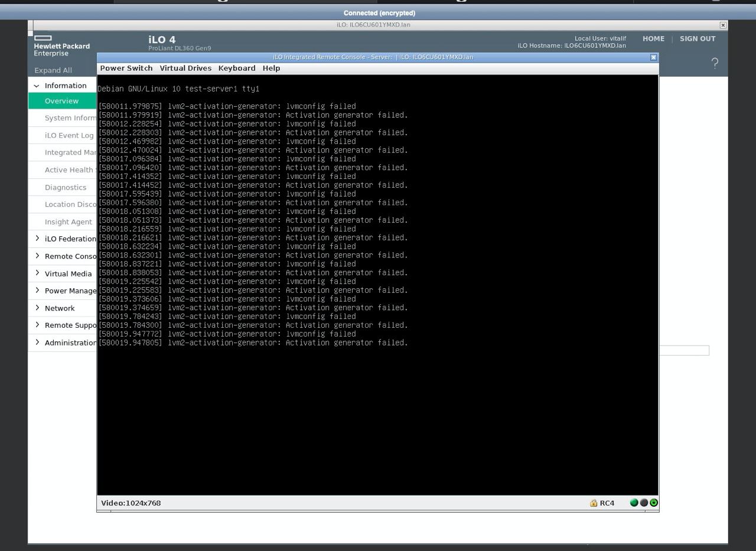Image resolution: width=756 pixels, height=551 pixels.
Task: Click Expand All in the sidebar
Action: pyautogui.click(x=53, y=70)
